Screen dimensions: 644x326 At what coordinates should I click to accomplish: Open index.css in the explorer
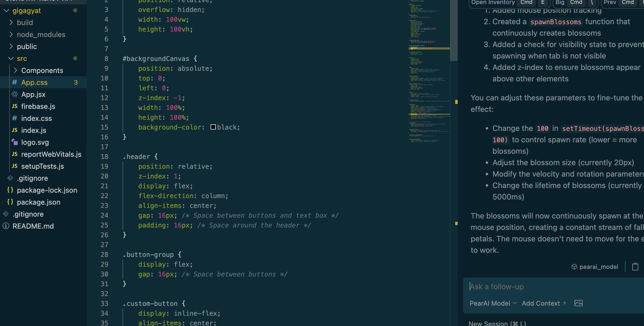click(37, 118)
